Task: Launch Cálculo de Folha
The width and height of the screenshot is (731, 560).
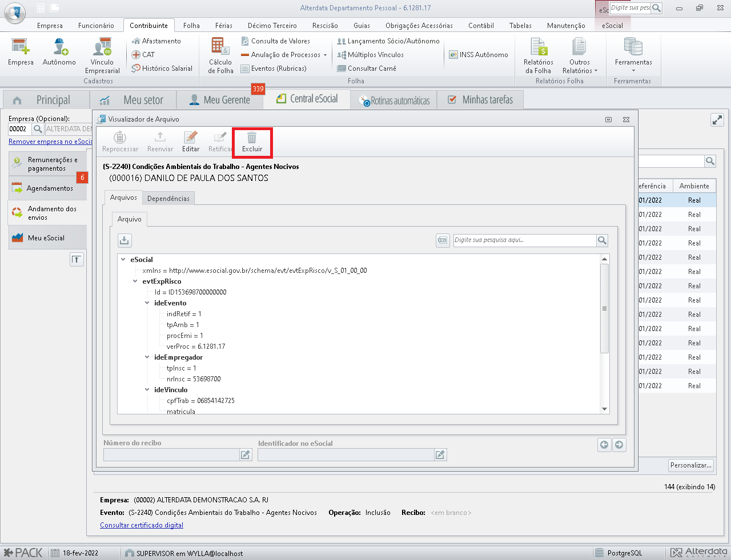Action: tap(220, 55)
